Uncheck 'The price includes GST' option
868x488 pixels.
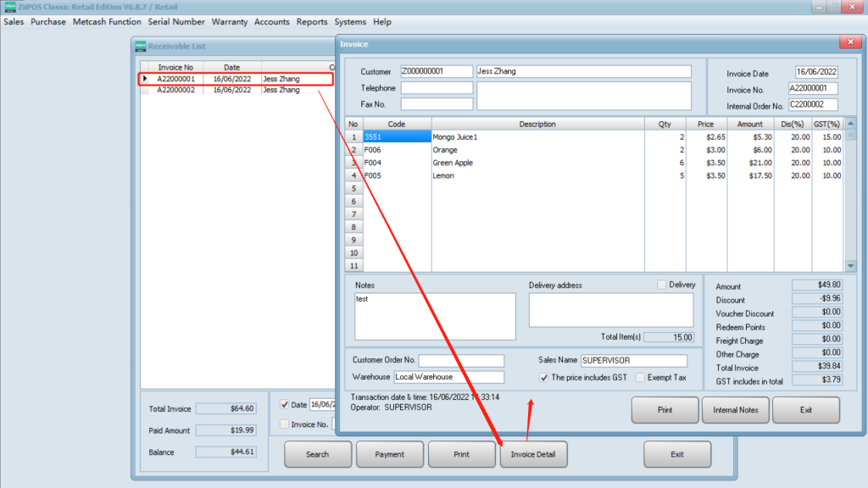(544, 377)
